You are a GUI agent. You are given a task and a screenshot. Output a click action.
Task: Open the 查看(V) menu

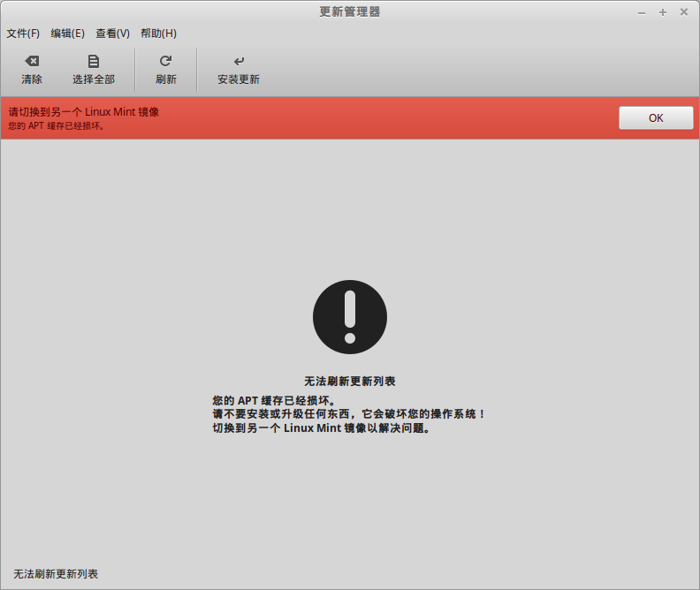tap(112, 34)
